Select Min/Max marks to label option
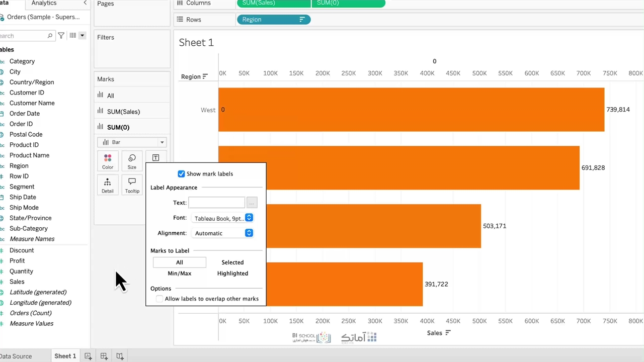Image resolution: width=644 pixels, height=362 pixels. click(x=179, y=274)
